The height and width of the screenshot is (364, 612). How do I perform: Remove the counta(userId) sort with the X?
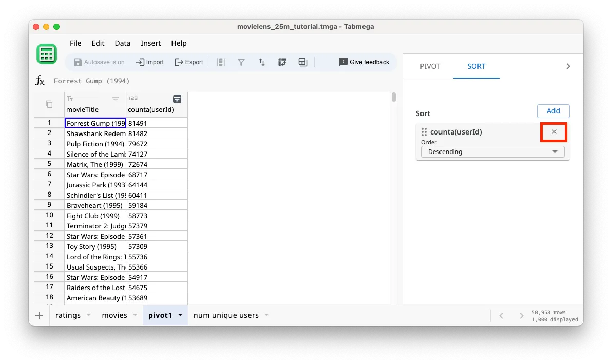coord(553,132)
